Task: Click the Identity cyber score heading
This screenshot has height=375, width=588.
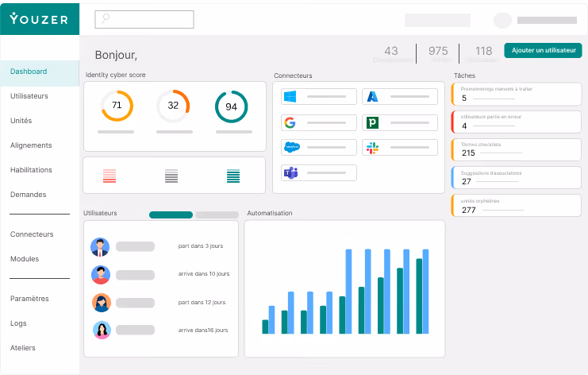Action: point(116,75)
